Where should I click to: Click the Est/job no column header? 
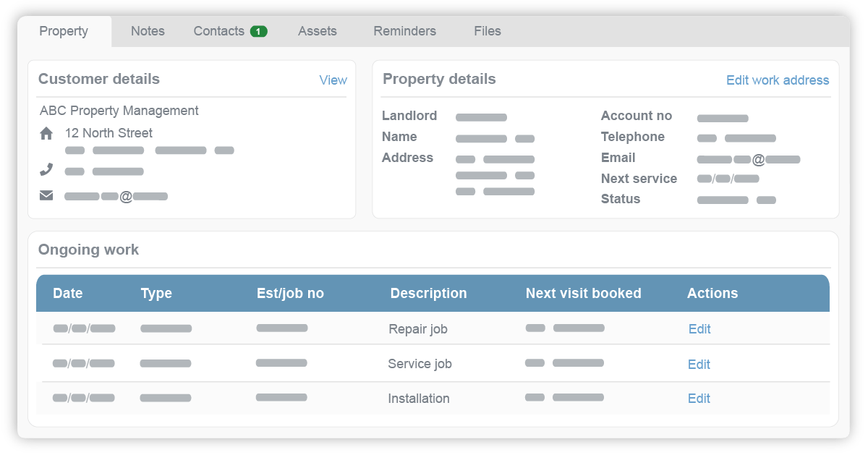click(x=290, y=294)
